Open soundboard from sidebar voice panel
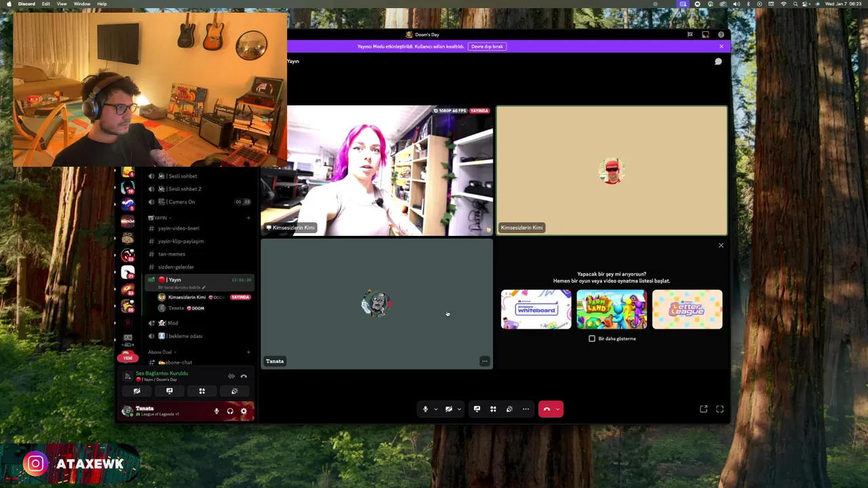 point(234,391)
